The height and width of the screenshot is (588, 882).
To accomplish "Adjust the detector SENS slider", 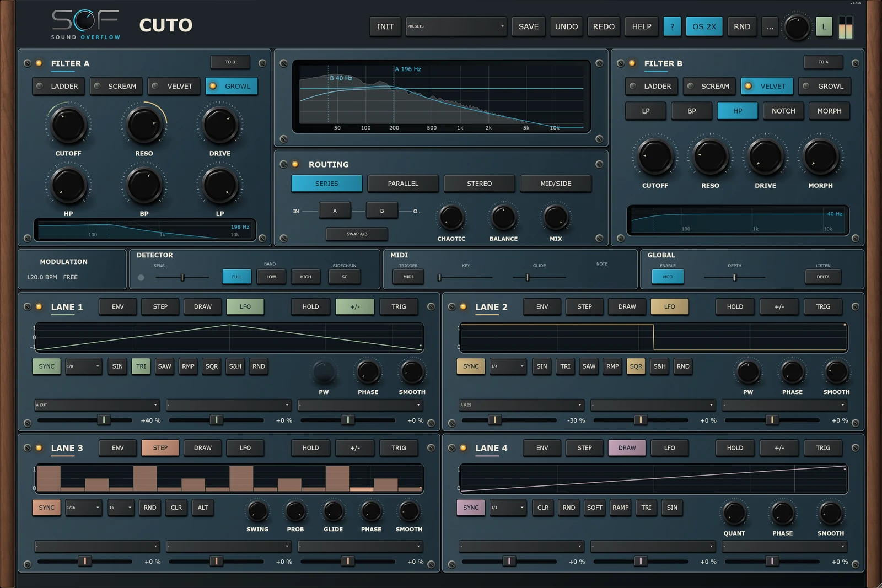I will [182, 277].
